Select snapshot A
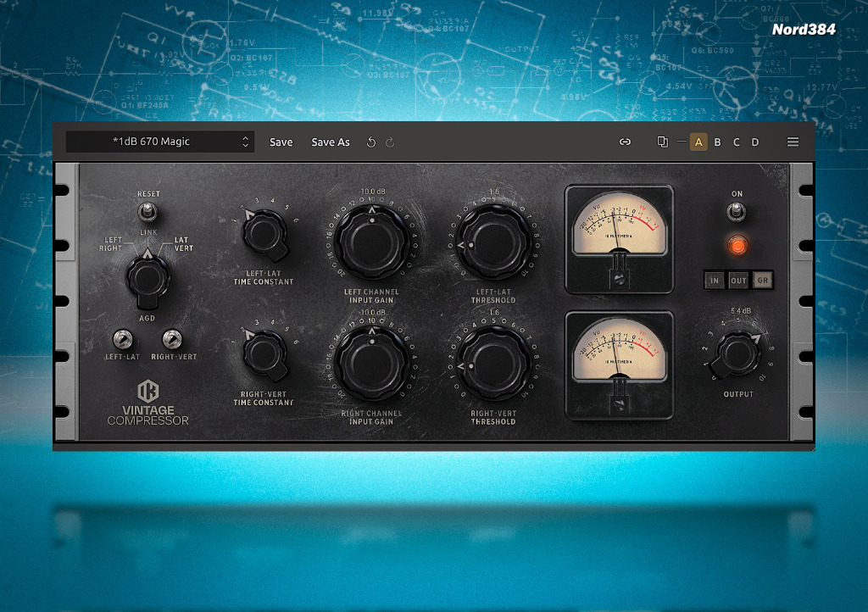Screen dimensions: 868x612 coord(698,142)
